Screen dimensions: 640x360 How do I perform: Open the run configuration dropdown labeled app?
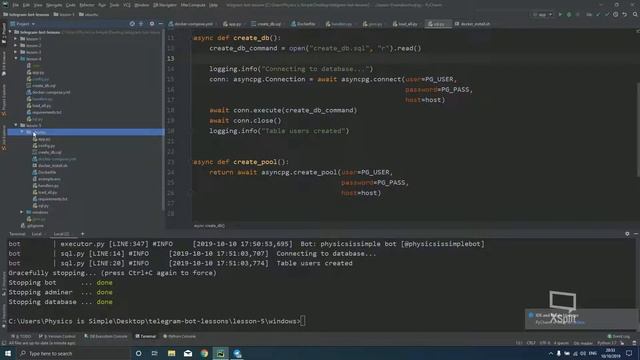point(542,14)
